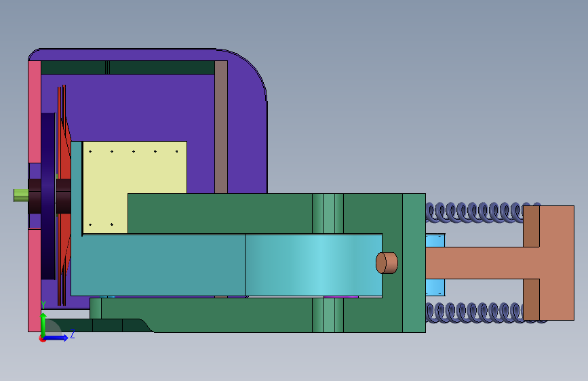Pick the mauve vertical bar inside the housing
Viewport: 588px width, 381px height.
[x=221, y=127]
